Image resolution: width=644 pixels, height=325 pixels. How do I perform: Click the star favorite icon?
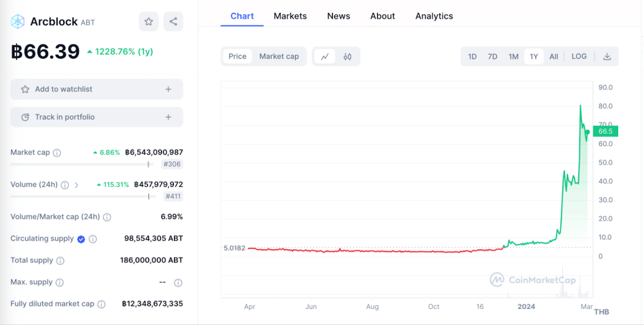click(x=149, y=21)
